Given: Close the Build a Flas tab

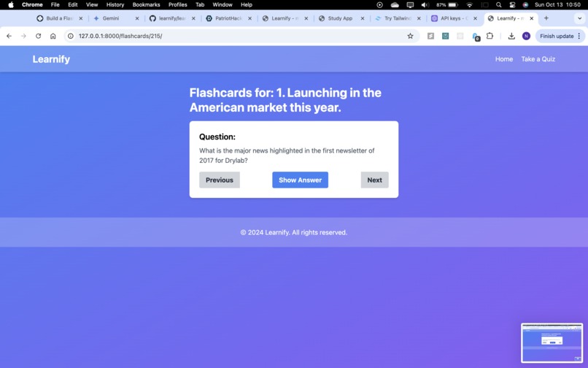Looking at the screenshot, I should pyautogui.click(x=81, y=18).
